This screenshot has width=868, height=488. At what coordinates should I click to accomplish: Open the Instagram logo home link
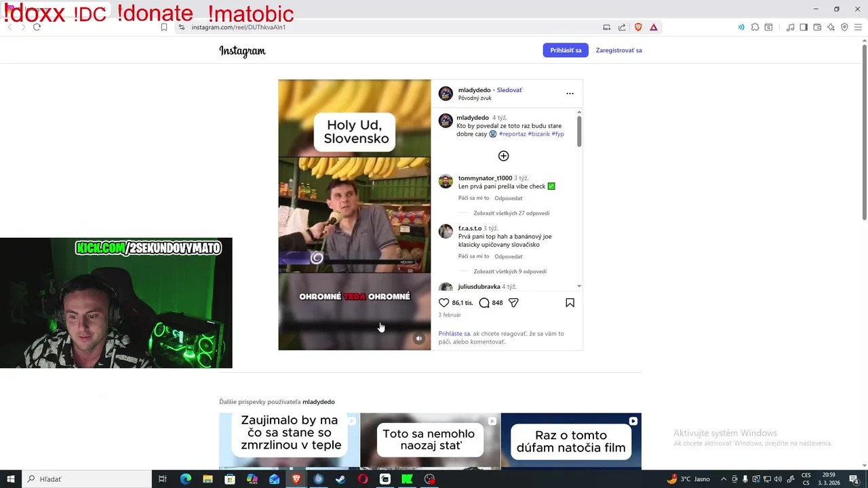[x=242, y=51]
